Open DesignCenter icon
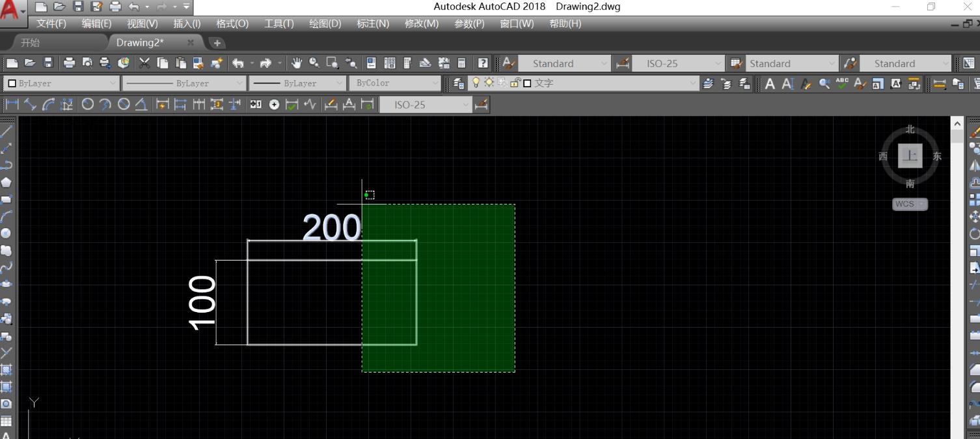The height and width of the screenshot is (439, 980). click(389, 63)
